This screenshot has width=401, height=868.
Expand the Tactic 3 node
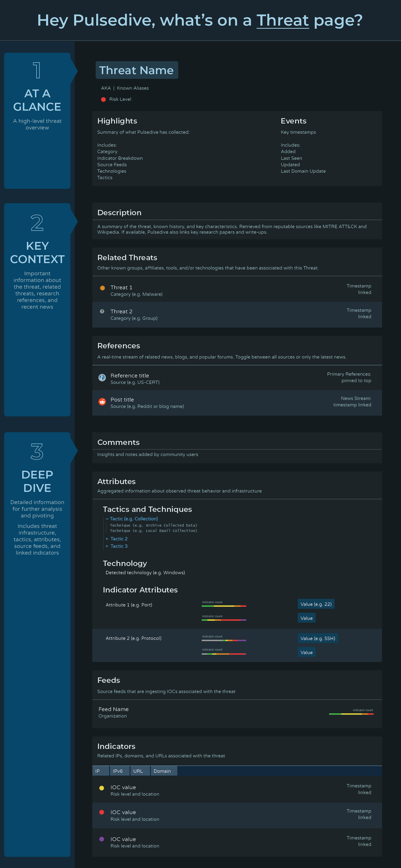tap(107, 546)
